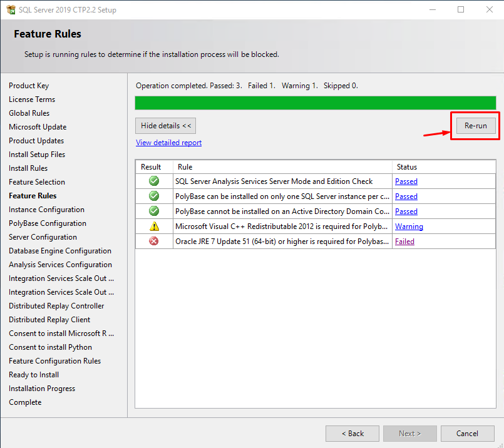This screenshot has height=448, width=504.
Task: Select the bold Feature Rules step in sidebar
Action: pyautogui.click(x=33, y=196)
